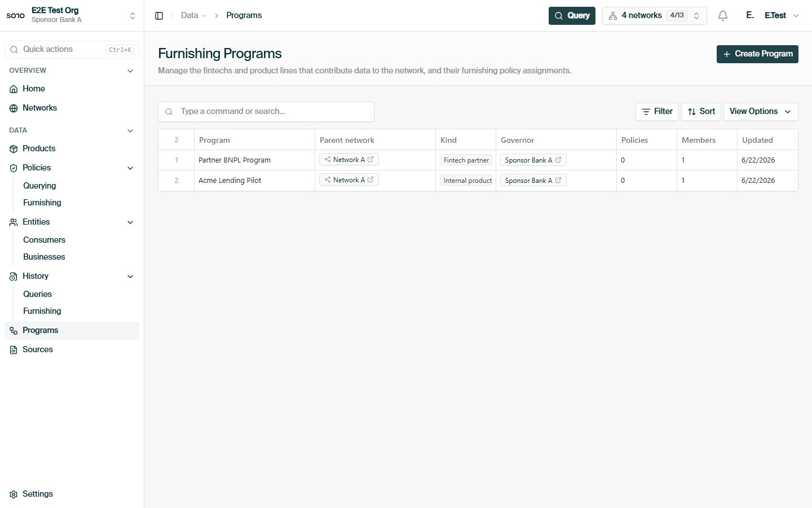Click the Create Program button
Viewport: 812px width, 508px height.
click(x=757, y=54)
